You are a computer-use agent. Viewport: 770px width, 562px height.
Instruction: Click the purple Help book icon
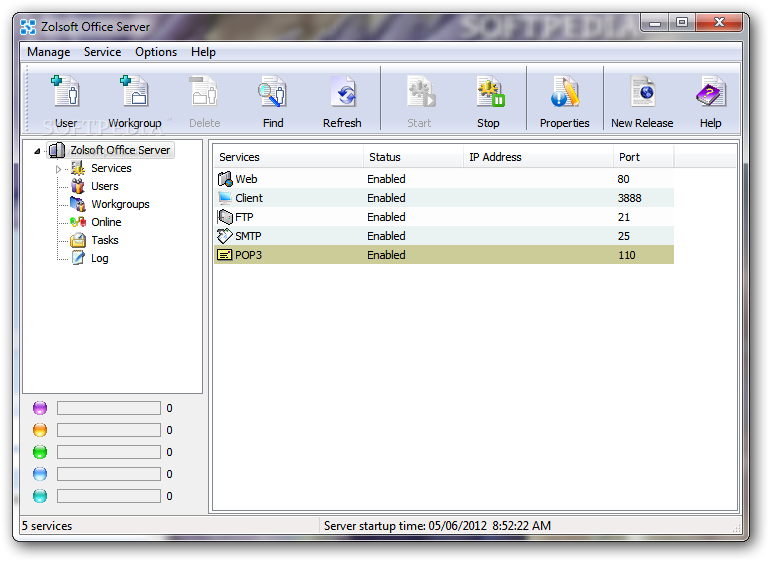[711, 91]
